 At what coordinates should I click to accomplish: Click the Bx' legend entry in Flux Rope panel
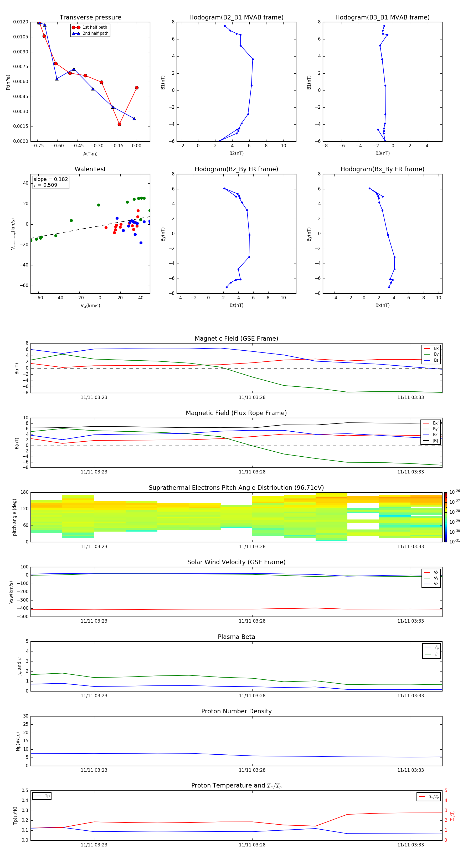pyautogui.click(x=431, y=423)
